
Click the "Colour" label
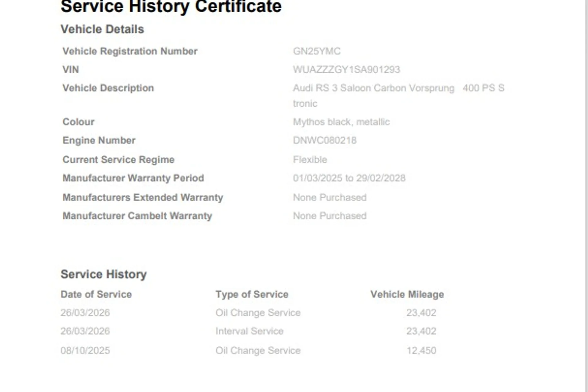click(x=78, y=122)
